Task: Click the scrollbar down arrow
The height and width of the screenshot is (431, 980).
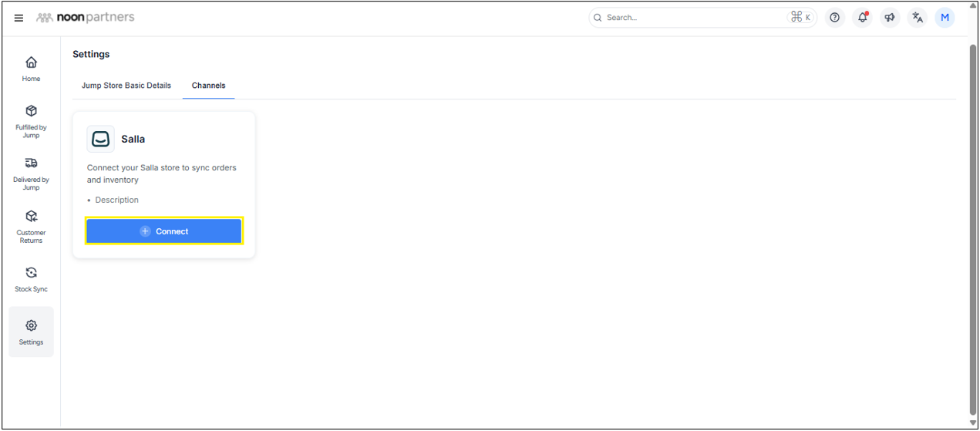Action: (x=972, y=423)
